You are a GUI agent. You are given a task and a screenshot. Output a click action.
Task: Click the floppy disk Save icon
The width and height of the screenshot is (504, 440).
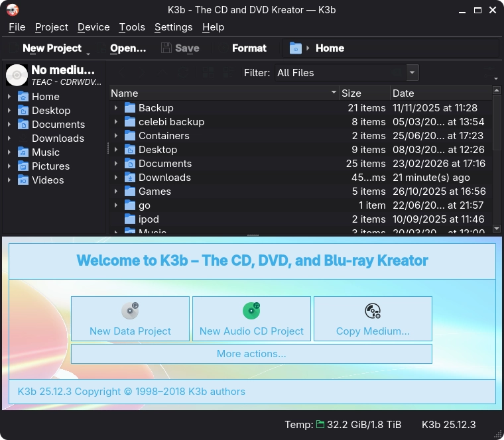click(166, 48)
